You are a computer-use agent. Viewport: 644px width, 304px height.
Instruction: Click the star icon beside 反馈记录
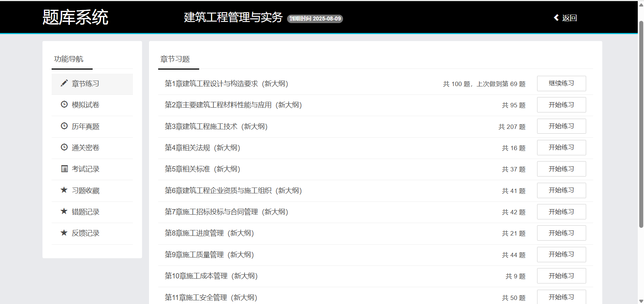coord(64,233)
